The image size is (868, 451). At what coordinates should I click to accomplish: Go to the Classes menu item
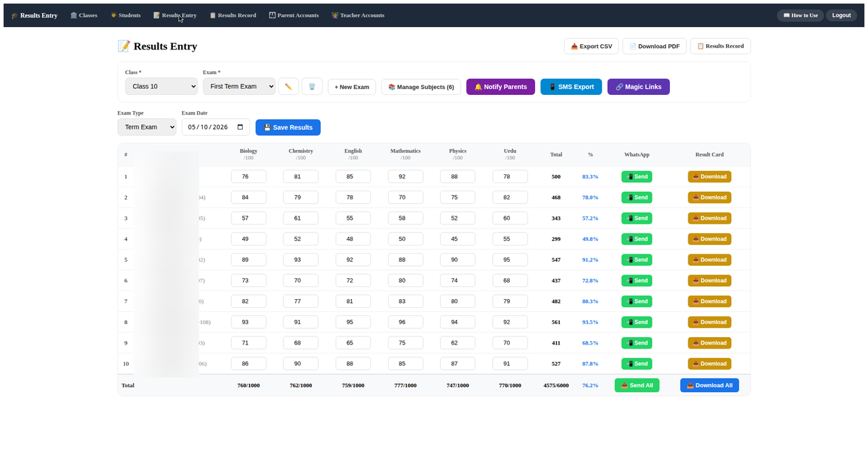click(84, 15)
